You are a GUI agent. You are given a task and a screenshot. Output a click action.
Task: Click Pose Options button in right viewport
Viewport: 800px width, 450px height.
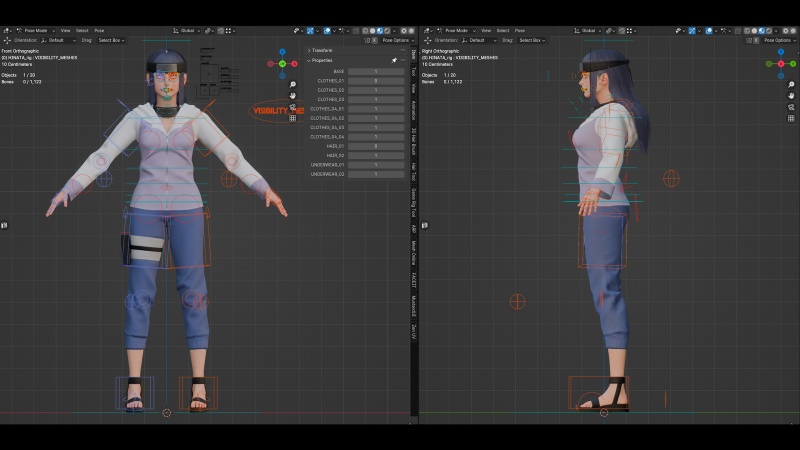778,40
